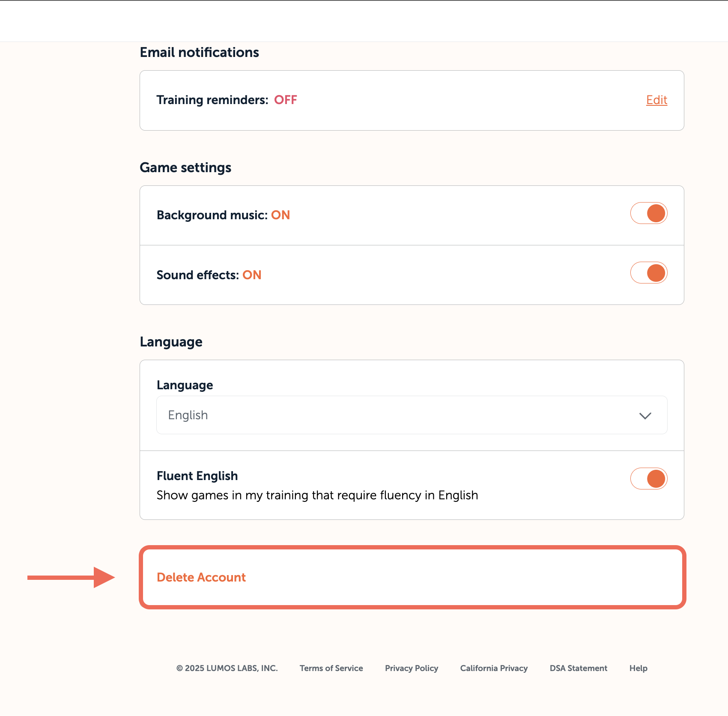Image resolution: width=728 pixels, height=716 pixels.
Task: Open the Privacy Policy footer link
Action: click(411, 668)
